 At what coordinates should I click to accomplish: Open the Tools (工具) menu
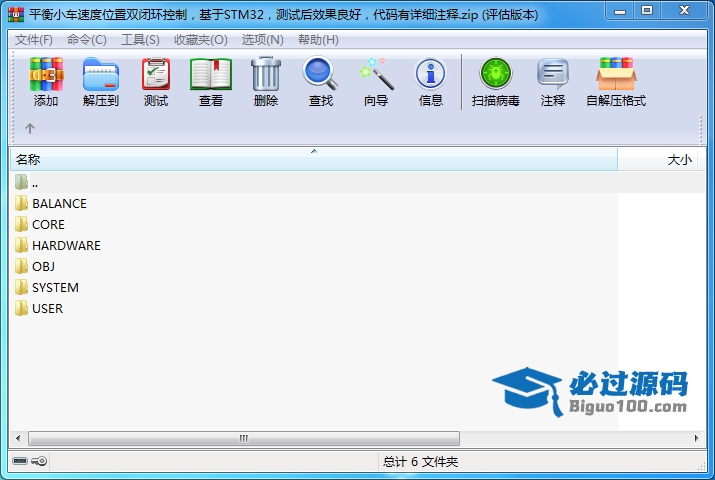[140, 40]
